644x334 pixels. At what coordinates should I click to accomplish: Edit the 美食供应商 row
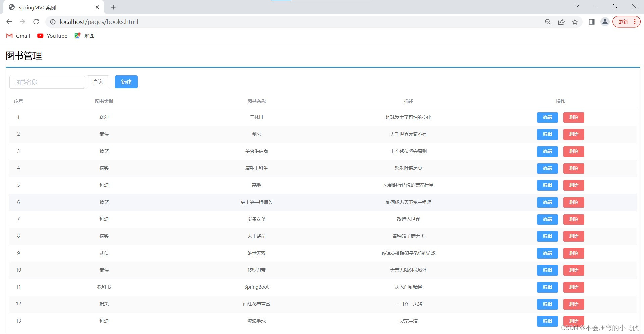(x=547, y=151)
